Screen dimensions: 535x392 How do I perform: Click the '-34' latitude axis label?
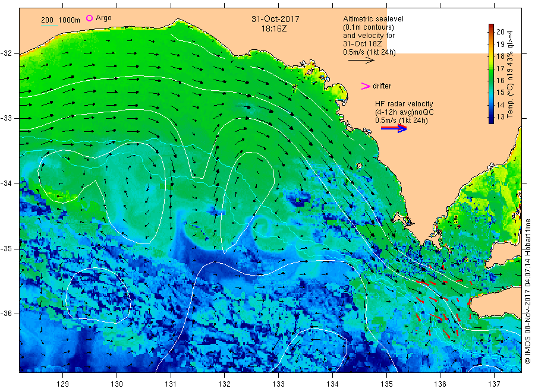[x=6, y=184]
